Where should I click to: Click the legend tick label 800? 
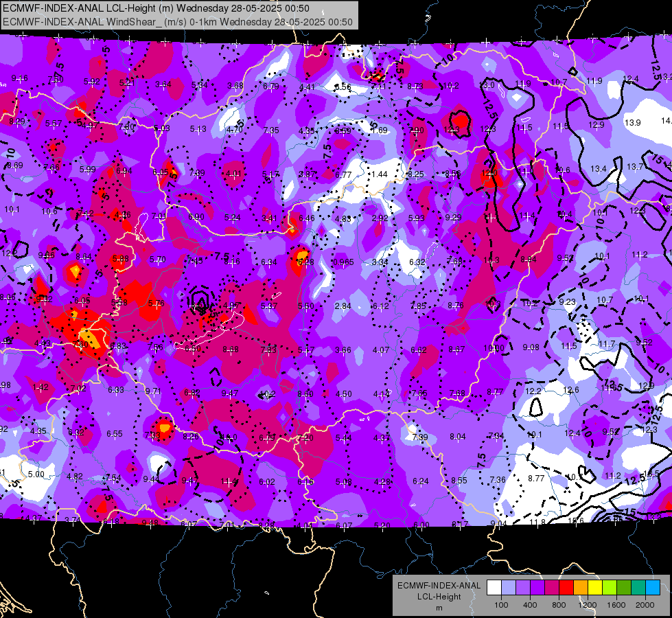(x=559, y=605)
